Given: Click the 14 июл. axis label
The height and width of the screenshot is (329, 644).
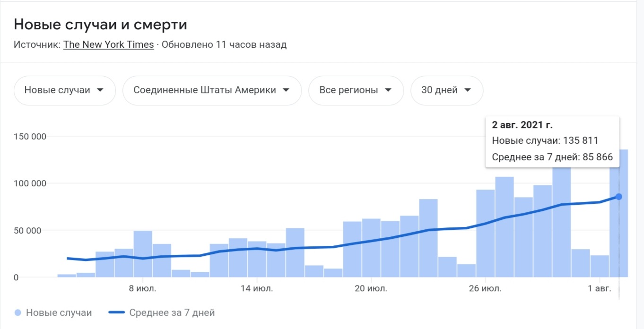Looking at the screenshot, I should coord(257,288).
